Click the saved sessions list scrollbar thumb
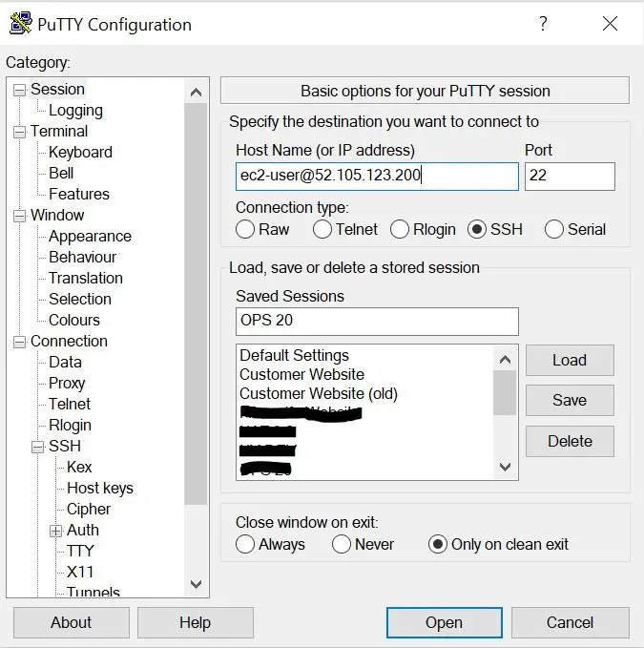The height and width of the screenshot is (648, 644). point(505,392)
